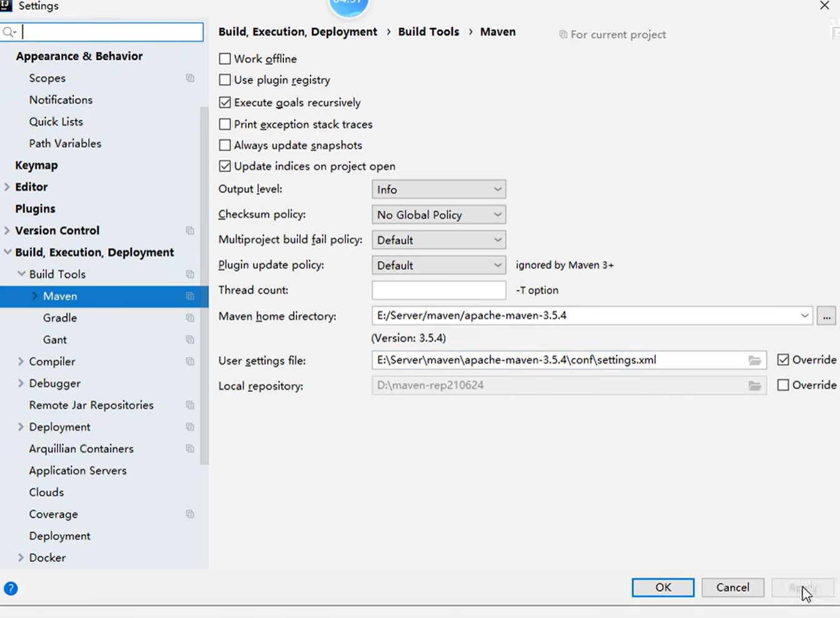This screenshot has height=618, width=840.
Task: Select Quick Lists in settings tree
Action: click(x=56, y=122)
